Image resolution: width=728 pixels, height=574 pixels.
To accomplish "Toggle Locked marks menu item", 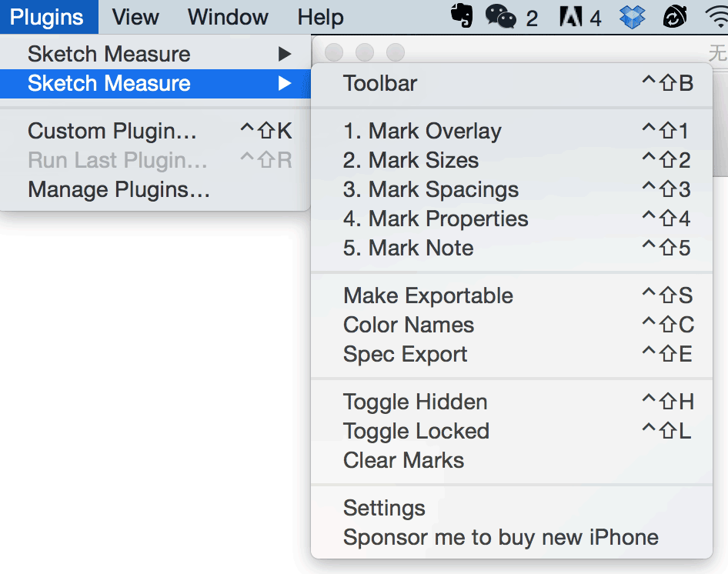I will (x=416, y=431).
